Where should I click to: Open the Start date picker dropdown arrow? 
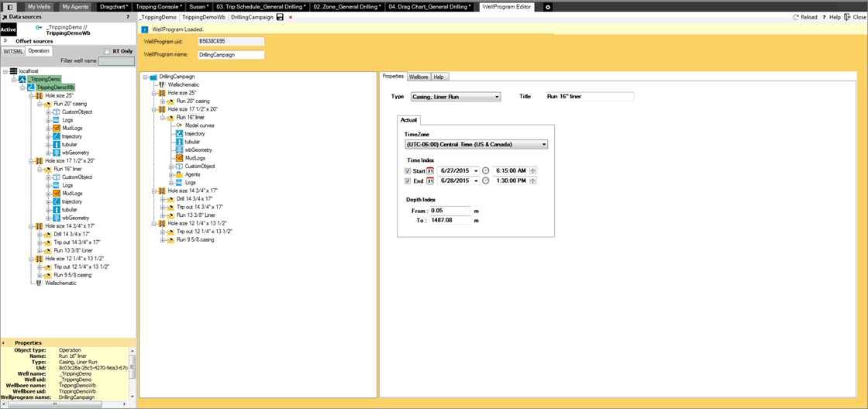pos(476,170)
